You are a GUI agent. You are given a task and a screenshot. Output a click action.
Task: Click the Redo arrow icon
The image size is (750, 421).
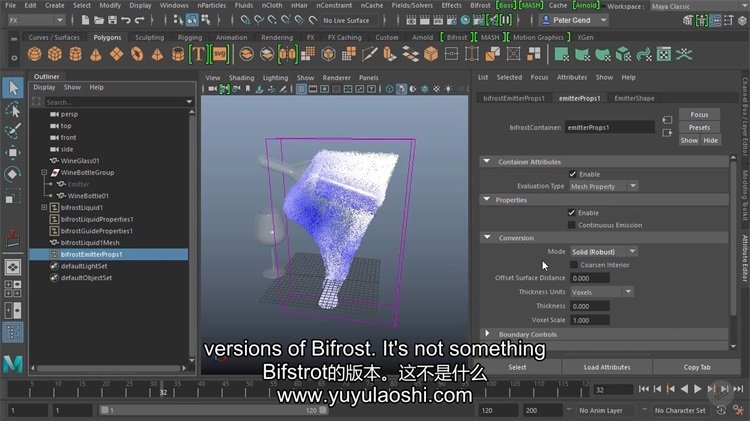[x=139, y=20]
